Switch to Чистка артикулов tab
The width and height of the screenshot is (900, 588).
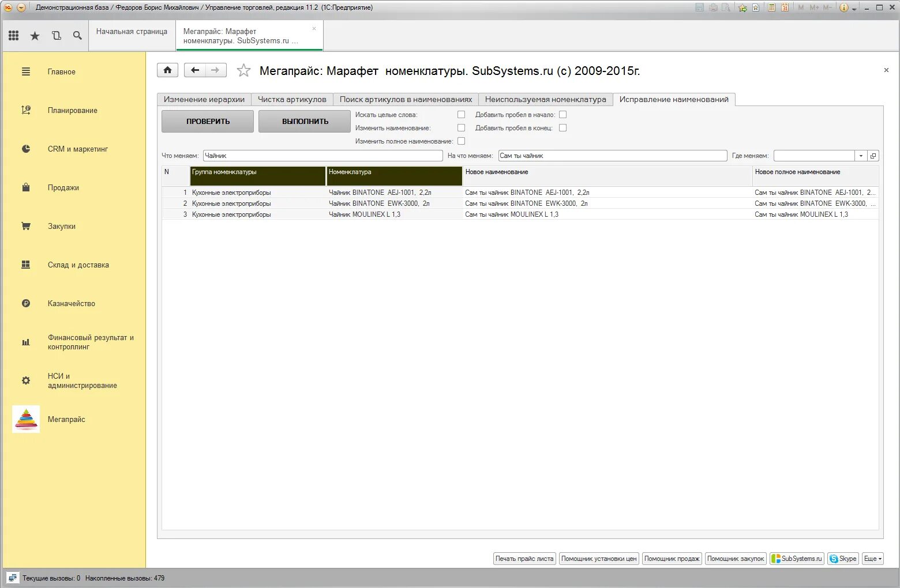tap(292, 99)
